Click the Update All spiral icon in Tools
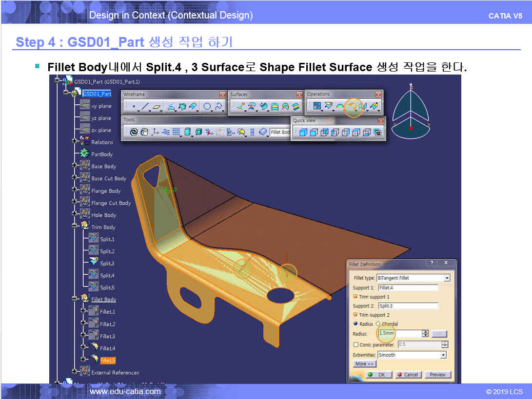This screenshot has height=399, width=532. point(134,132)
